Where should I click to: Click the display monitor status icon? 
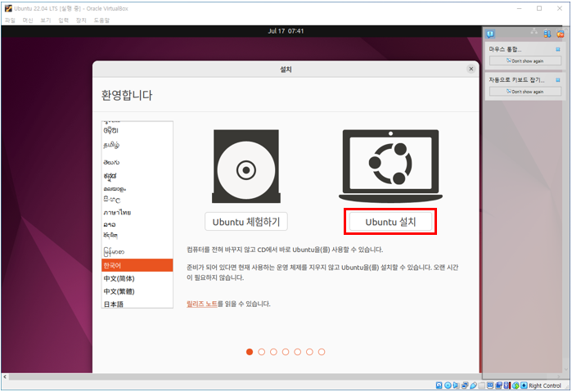[x=490, y=385]
